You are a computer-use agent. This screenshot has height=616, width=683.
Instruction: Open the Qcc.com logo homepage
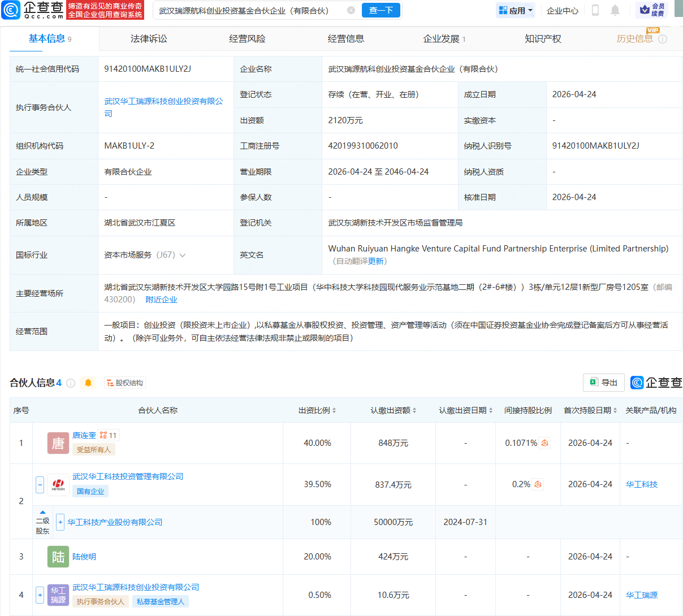(33, 10)
